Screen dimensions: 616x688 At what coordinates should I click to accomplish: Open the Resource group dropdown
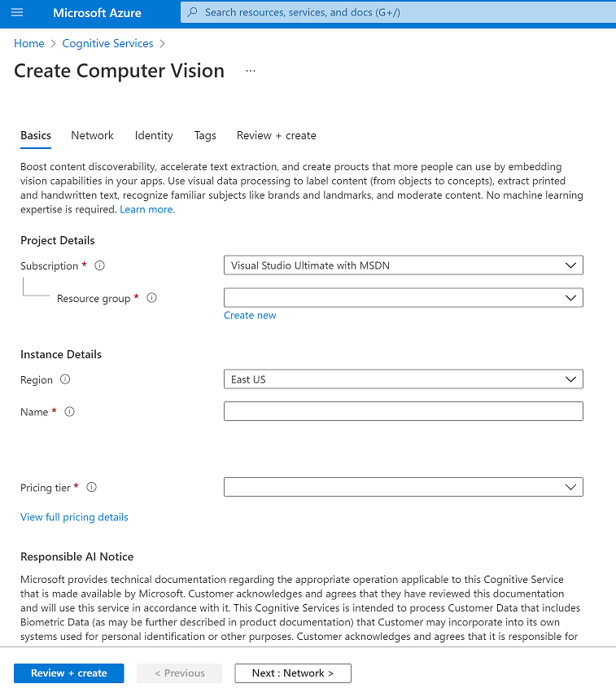pyautogui.click(x=403, y=298)
